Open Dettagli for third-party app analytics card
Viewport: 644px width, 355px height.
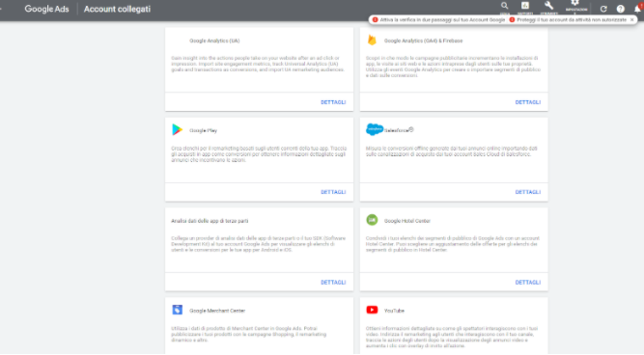[333, 283]
